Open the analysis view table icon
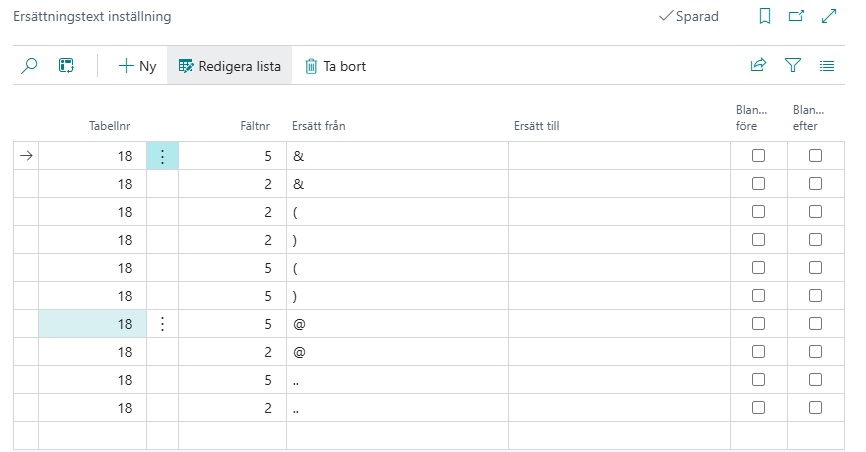This screenshot has height=452, width=866. (66, 66)
